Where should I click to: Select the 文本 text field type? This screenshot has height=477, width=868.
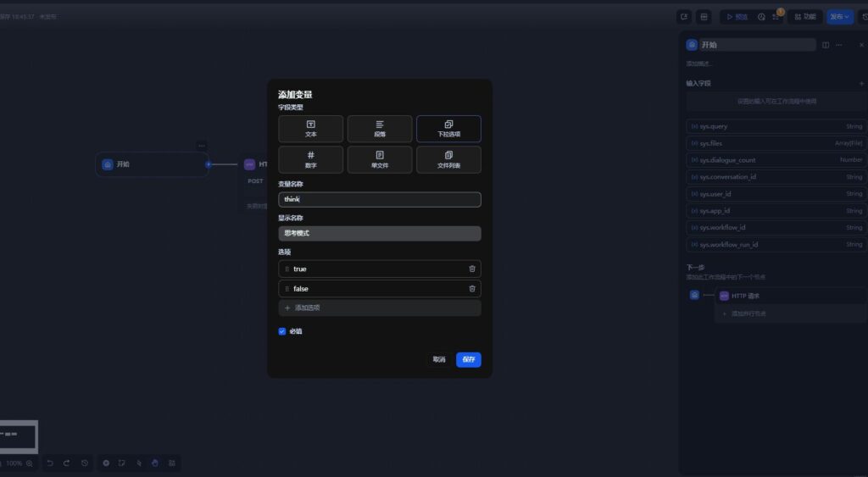310,129
